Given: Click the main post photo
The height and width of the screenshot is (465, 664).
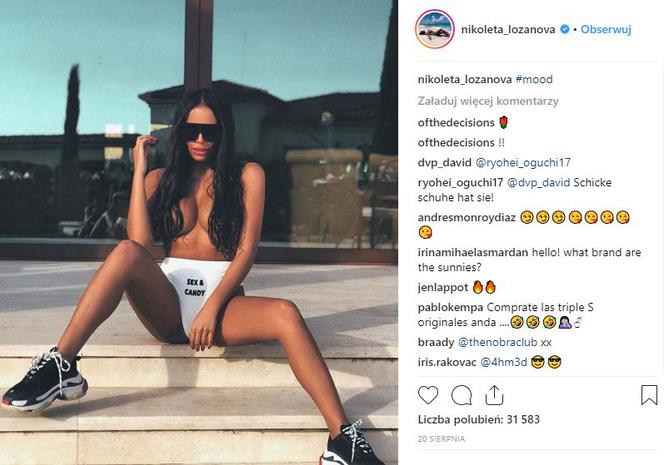Looking at the screenshot, I should (x=199, y=232).
